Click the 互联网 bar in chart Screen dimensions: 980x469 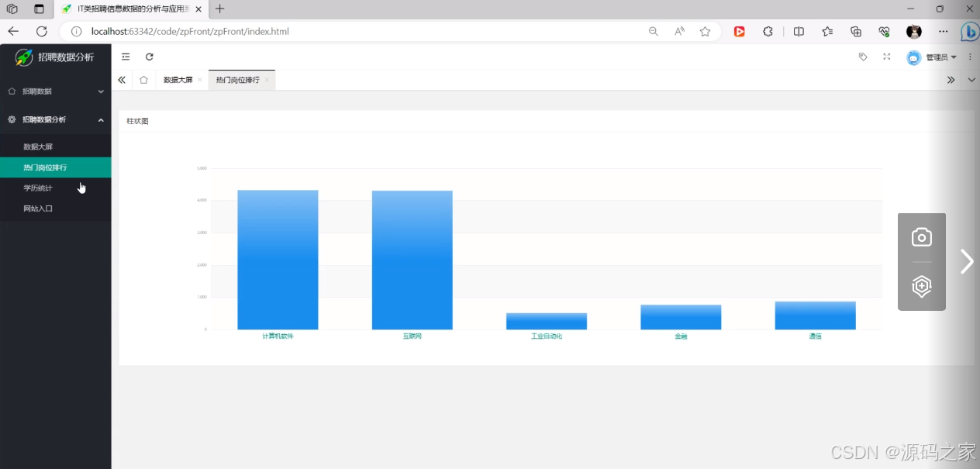click(x=412, y=260)
